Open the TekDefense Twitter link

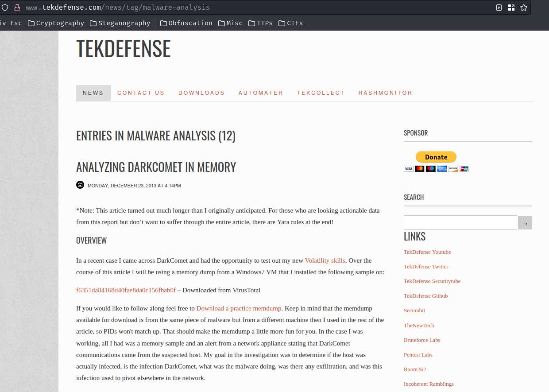[x=426, y=267]
